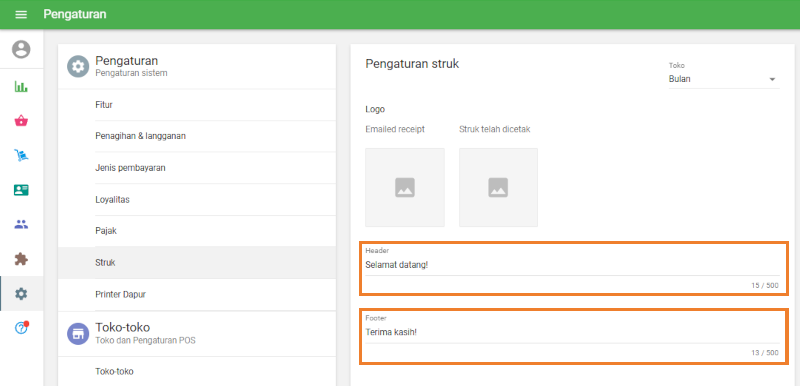
Task: Open the reports bar chart icon
Action: (21, 87)
